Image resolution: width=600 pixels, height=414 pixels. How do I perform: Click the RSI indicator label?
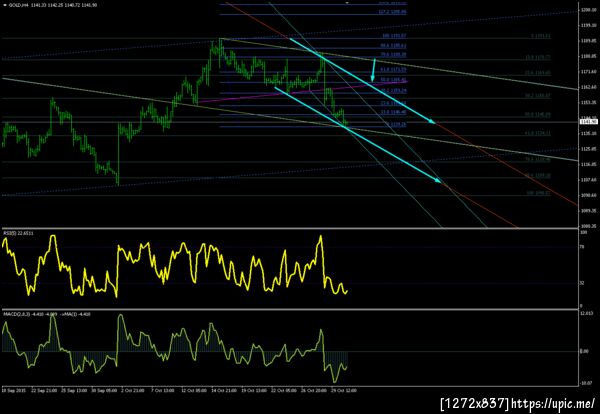[x=18, y=233]
